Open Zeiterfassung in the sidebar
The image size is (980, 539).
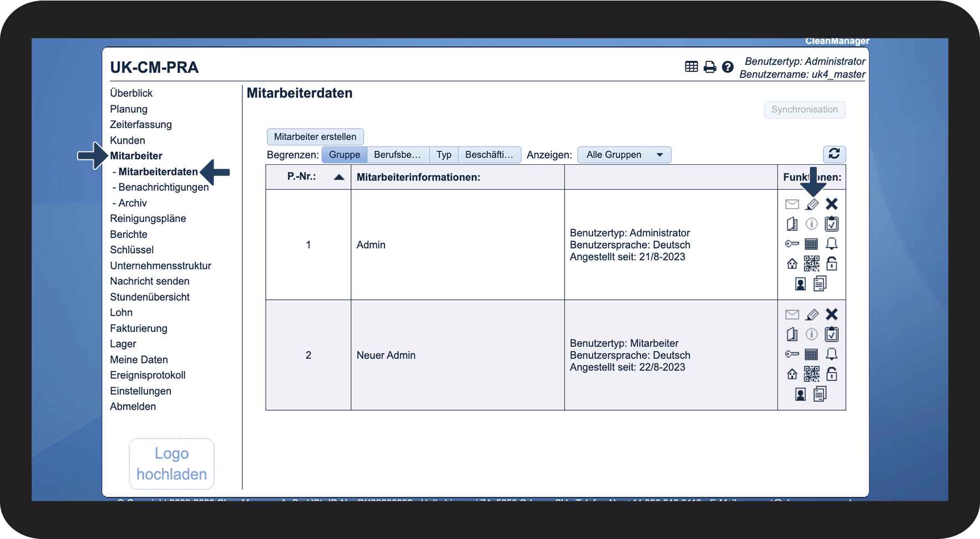point(141,124)
